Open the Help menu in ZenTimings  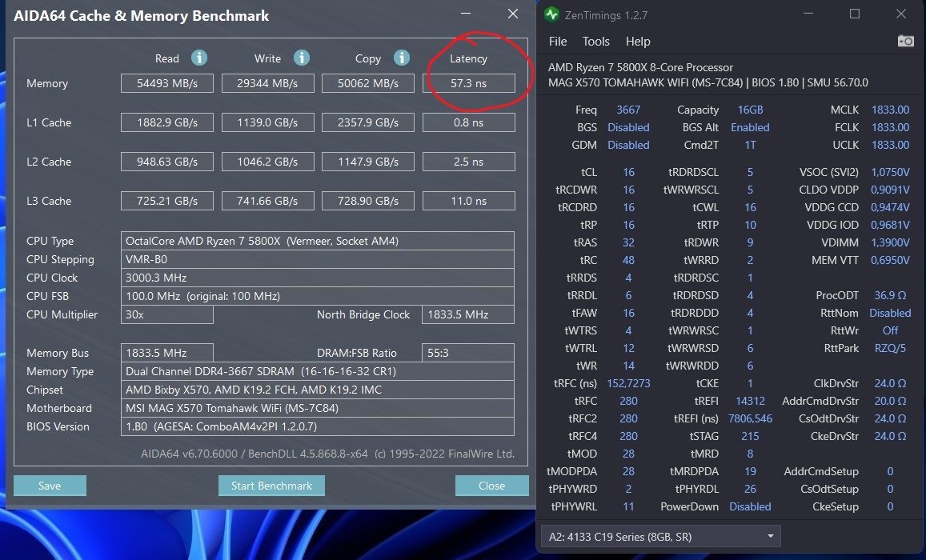click(638, 42)
